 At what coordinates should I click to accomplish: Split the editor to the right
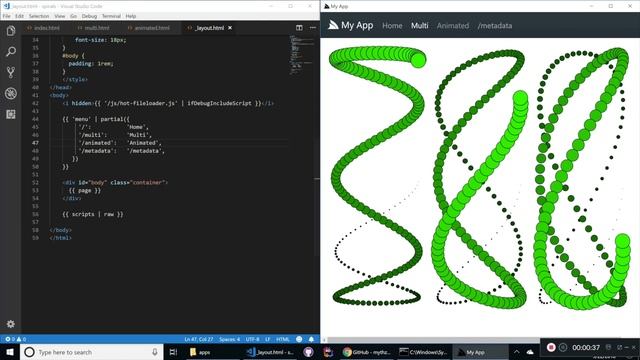[299, 28]
